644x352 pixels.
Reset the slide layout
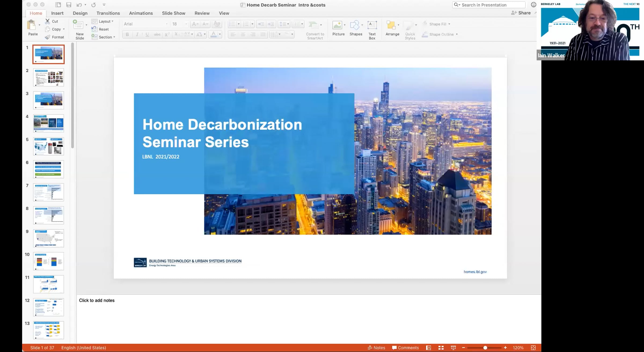tap(100, 29)
